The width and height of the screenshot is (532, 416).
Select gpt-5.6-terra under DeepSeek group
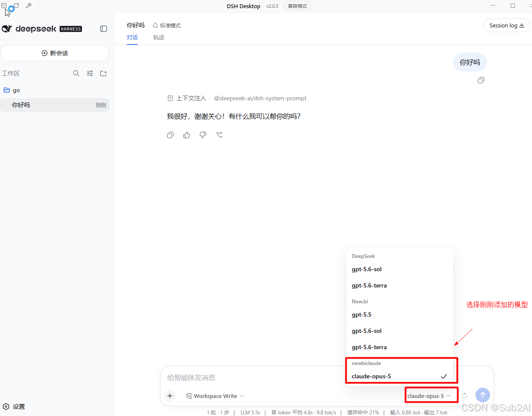click(x=399, y=286)
